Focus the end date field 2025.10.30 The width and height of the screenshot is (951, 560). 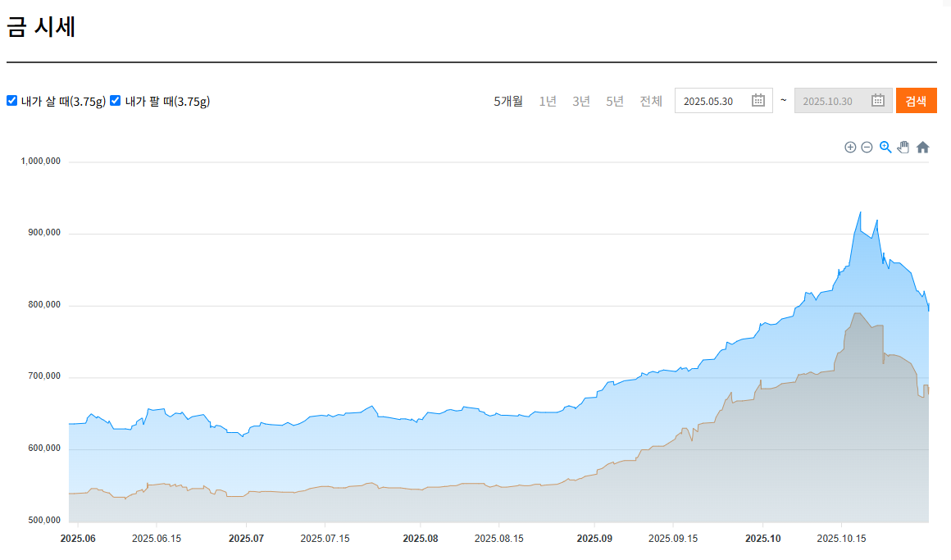point(843,101)
